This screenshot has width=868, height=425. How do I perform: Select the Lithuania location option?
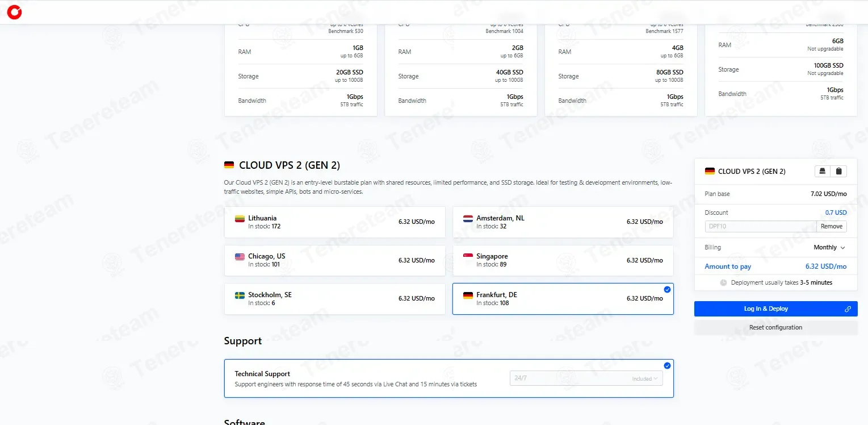pos(335,222)
